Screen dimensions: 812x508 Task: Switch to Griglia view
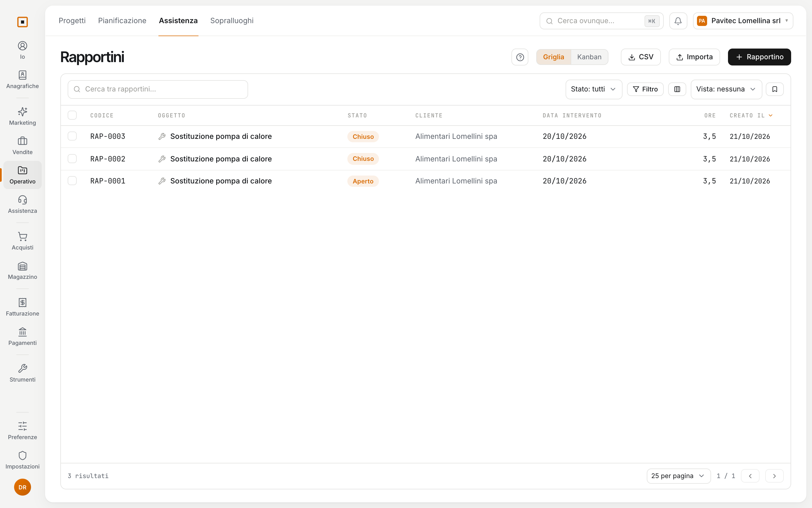pos(554,57)
